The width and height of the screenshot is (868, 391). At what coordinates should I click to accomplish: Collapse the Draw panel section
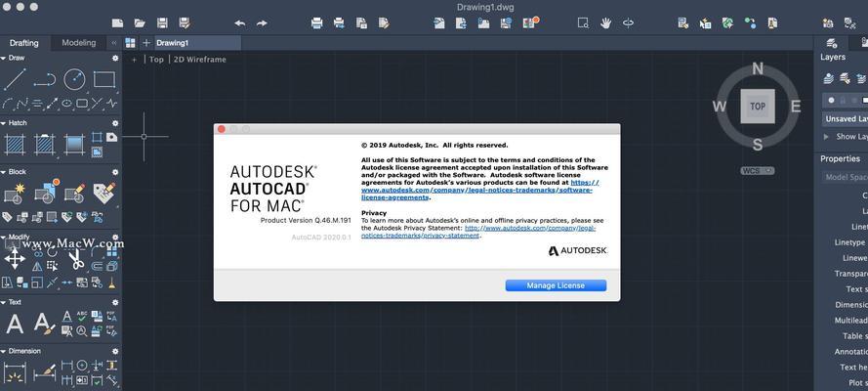point(3,58)
